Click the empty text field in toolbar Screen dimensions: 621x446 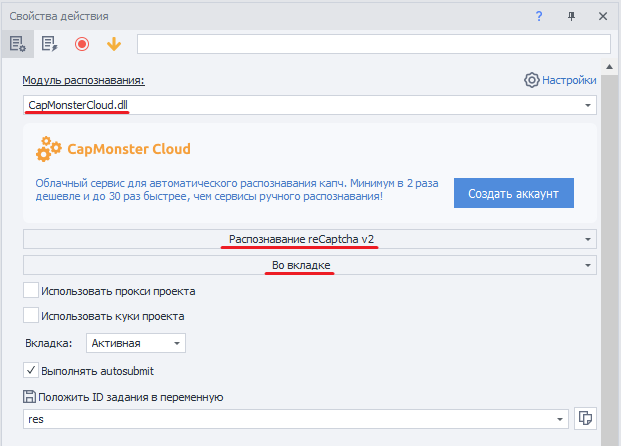(372, 44)
